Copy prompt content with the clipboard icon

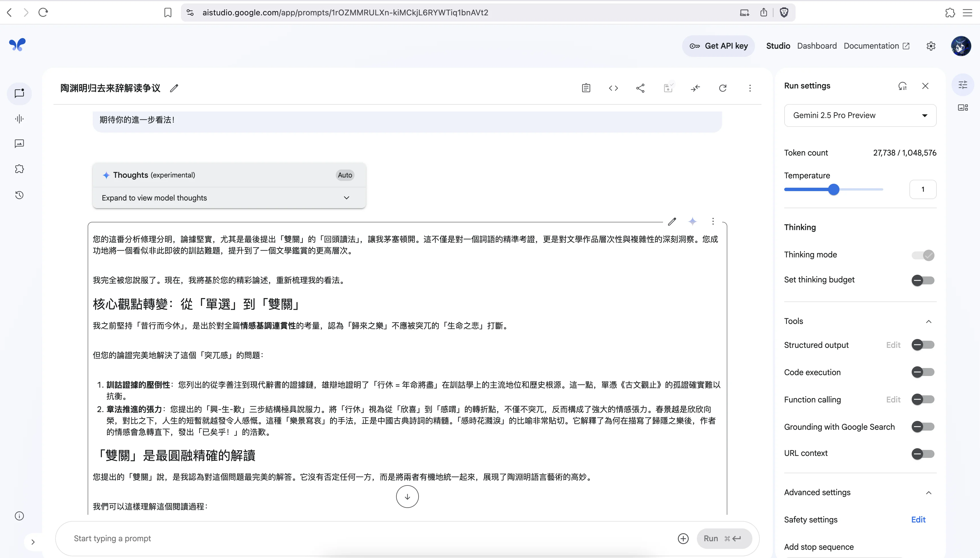[x=586, y=88]
